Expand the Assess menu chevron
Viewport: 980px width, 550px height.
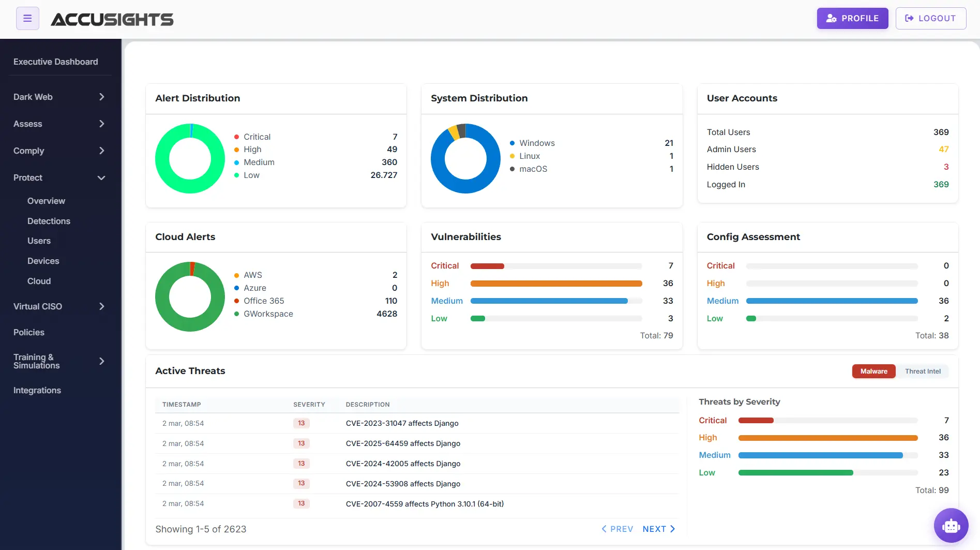click(102, 124)
